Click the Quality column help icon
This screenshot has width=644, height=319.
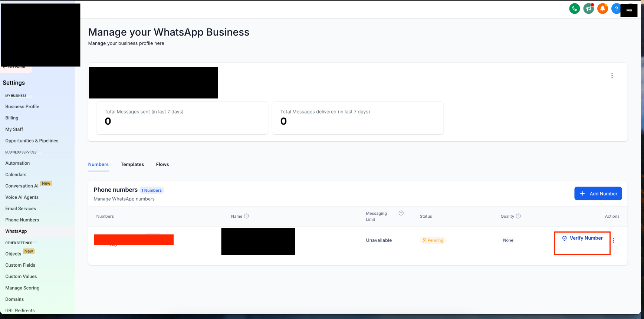pos(518,216)
